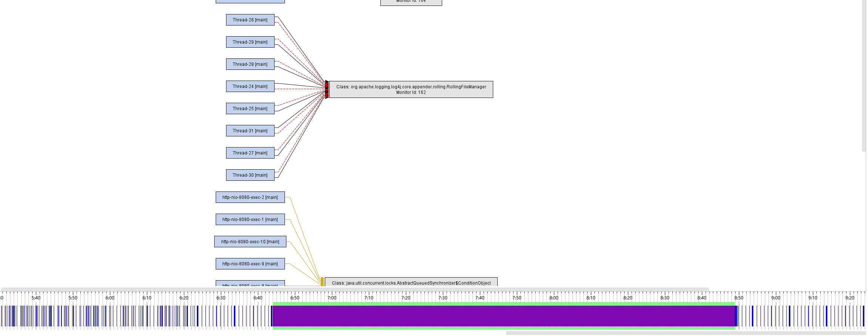Click the Monitor Id: 164 node

411,2
